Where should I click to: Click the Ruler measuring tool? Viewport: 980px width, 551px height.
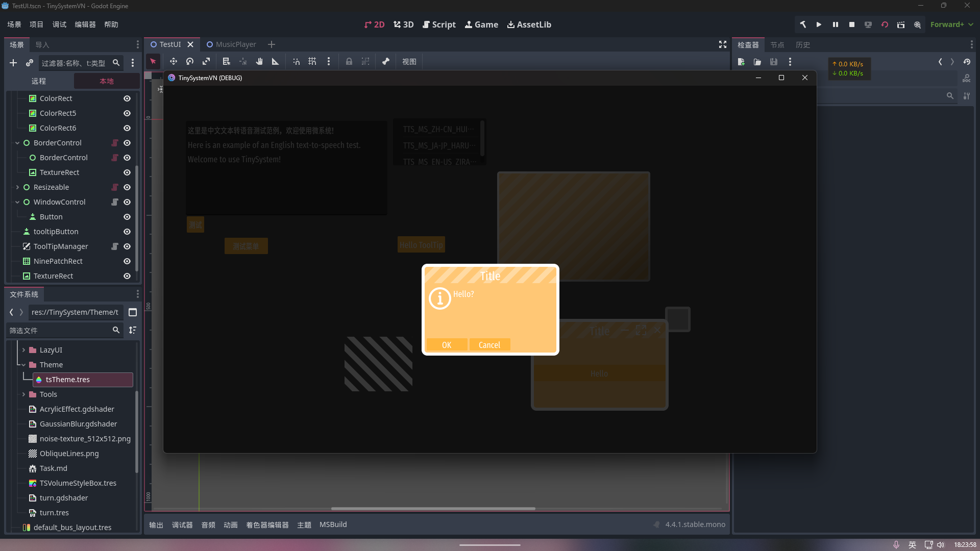(x=275, y=61)
